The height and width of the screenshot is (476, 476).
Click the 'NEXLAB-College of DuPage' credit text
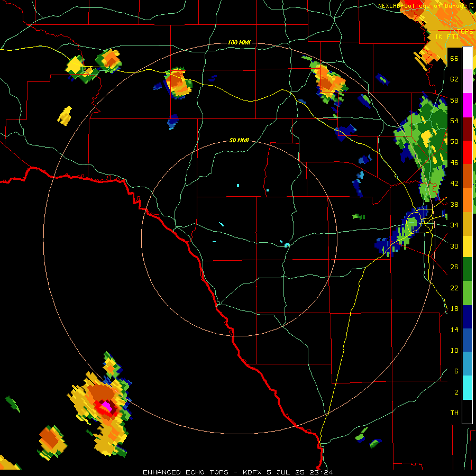coord(423,6)
